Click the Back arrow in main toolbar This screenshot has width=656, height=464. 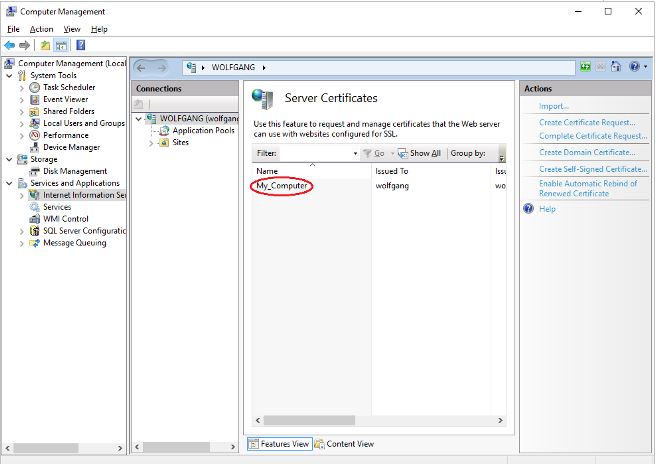(x=10, y=45)
